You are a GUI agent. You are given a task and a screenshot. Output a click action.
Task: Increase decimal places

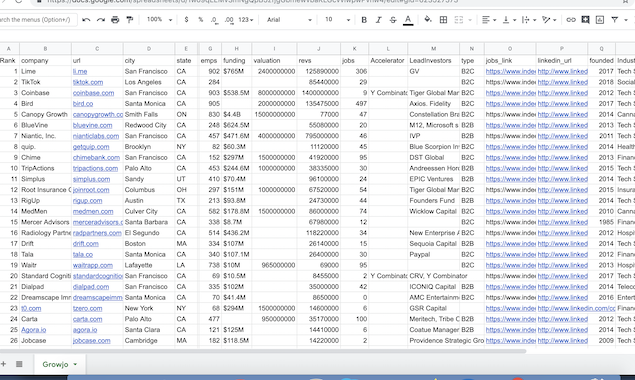229,19
